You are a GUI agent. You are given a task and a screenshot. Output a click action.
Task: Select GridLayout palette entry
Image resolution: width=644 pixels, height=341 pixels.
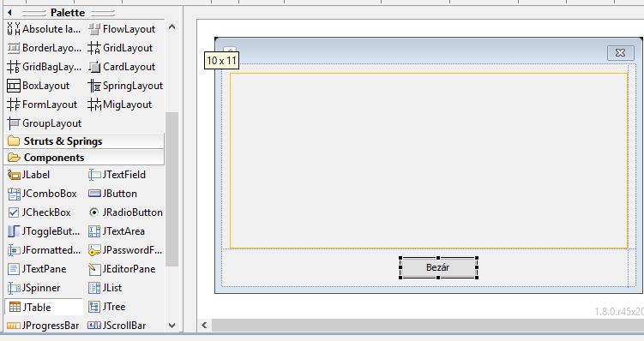pos(120,48)
